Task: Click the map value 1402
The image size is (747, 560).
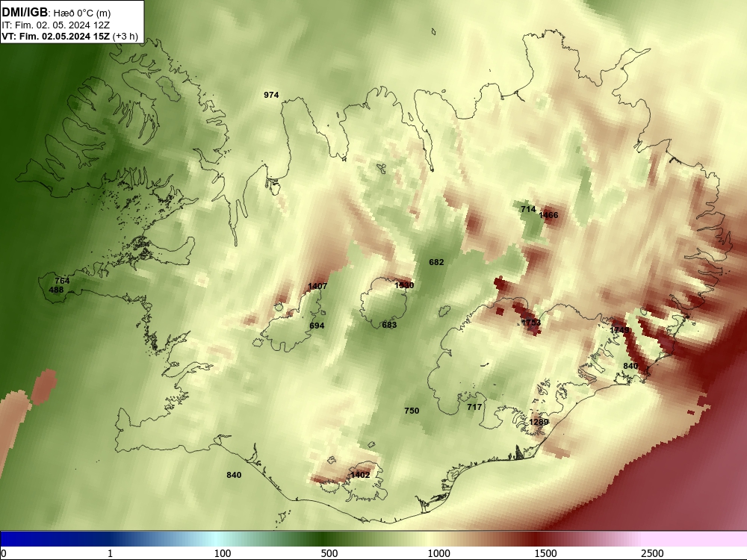Action: pyautogui.click(x=360, y=475)
